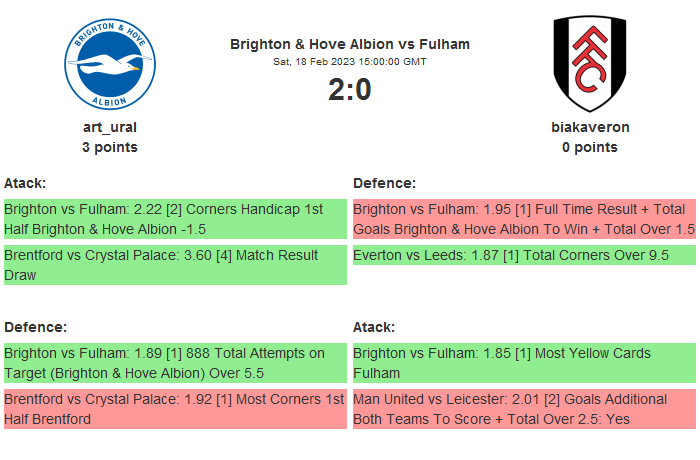Select the Most Corners 1st Half Brentford row
The image size is (700, 460).
[x=175, y=409]
